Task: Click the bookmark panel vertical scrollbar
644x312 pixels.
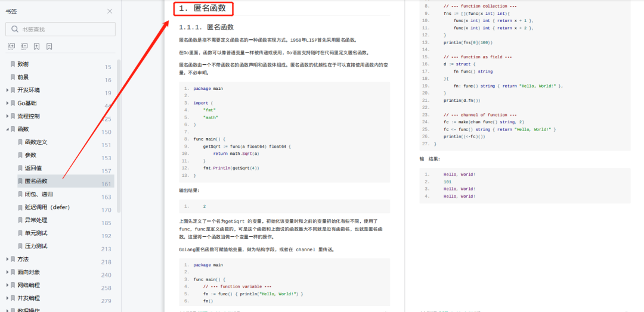Action: click(x=119, y=137)
